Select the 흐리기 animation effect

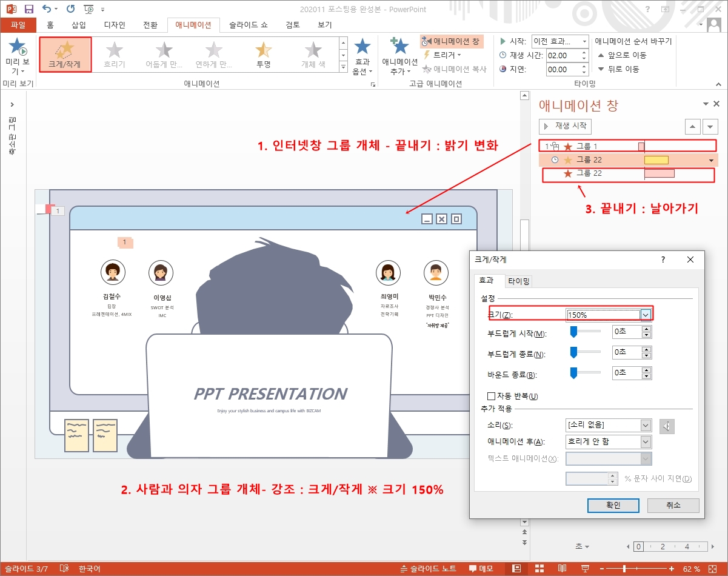(114, 55)
